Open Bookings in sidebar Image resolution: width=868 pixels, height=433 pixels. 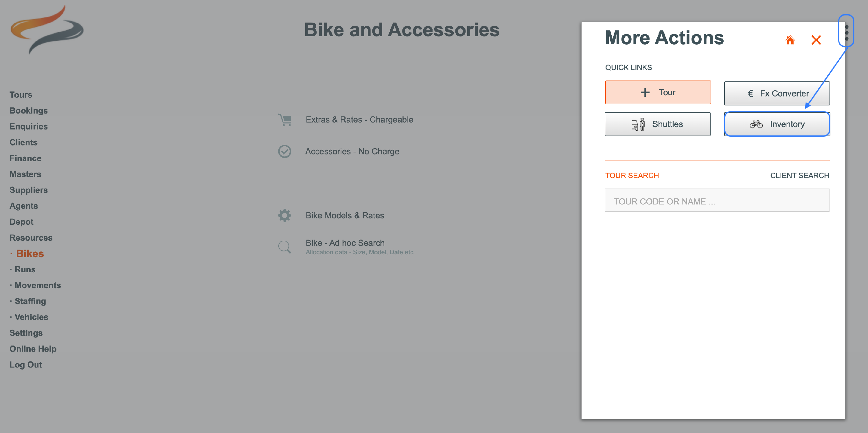(x=29, y=110)
